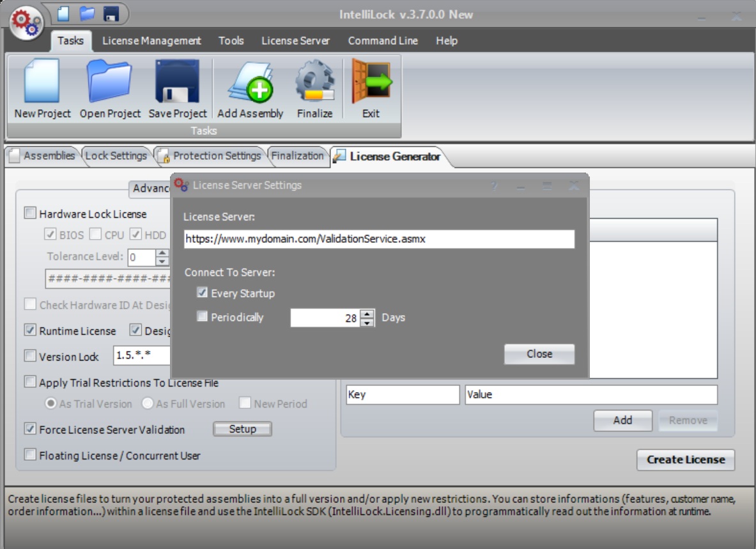Click the Version Lock value field

142,356
